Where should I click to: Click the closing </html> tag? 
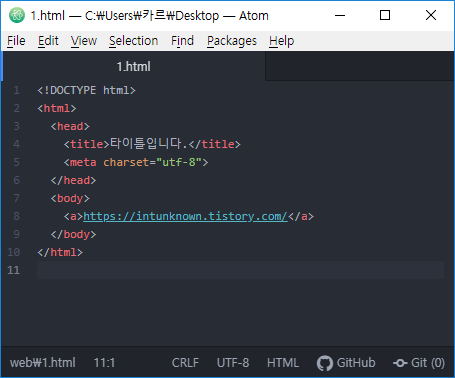60,252
